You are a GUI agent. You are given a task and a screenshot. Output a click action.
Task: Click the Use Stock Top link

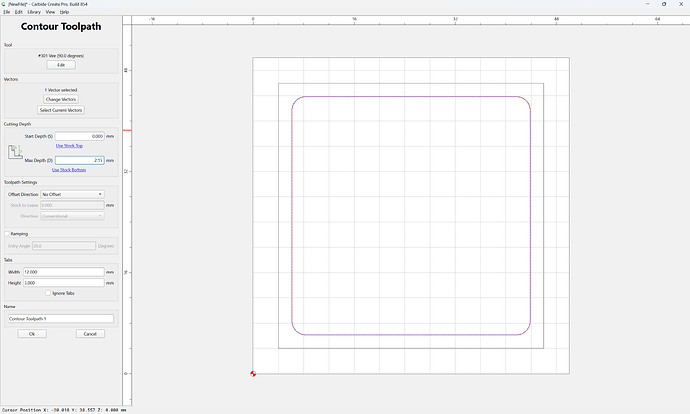(x=69, y=146)
